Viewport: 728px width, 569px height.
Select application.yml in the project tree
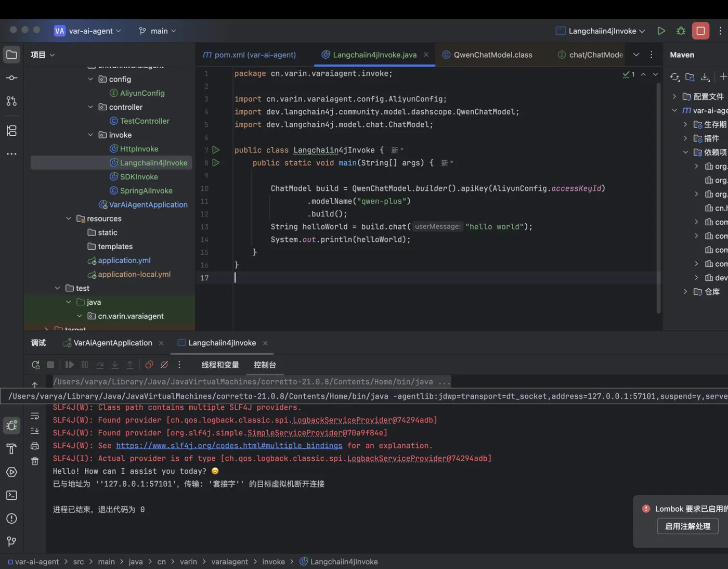[124, 261]
